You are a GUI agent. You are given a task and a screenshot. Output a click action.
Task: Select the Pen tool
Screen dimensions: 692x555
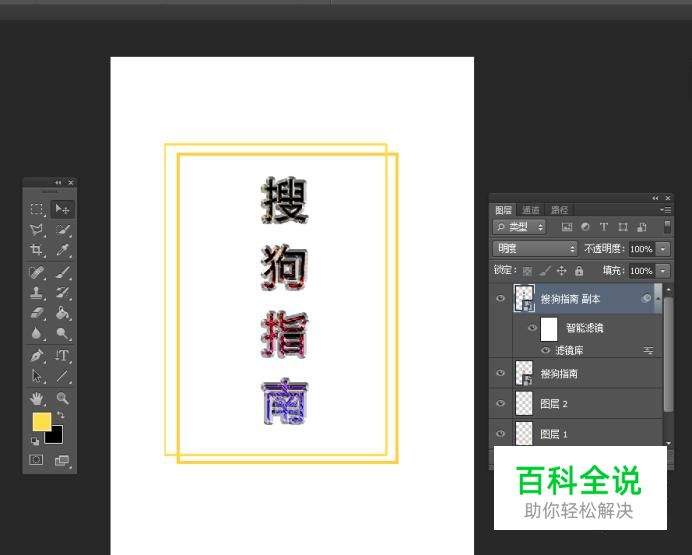tap(37, 355)
